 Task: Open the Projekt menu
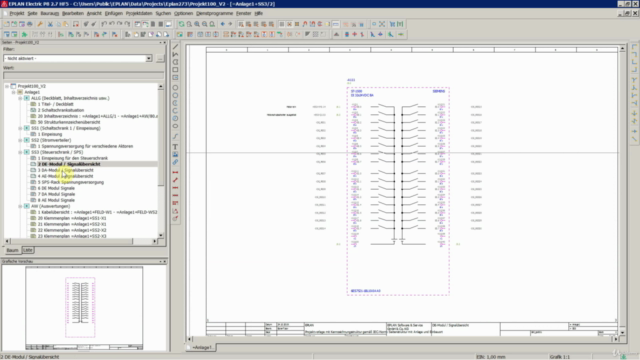coord(17,13)
